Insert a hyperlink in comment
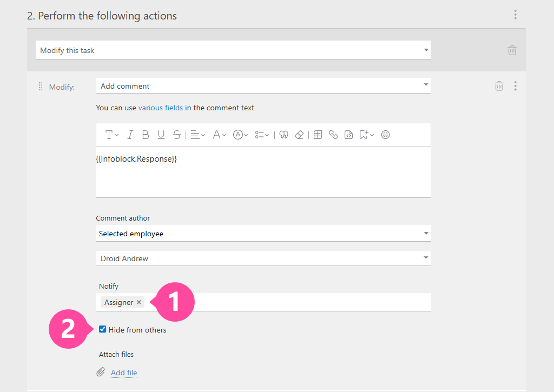554x392 pixels. click(333, 135)
